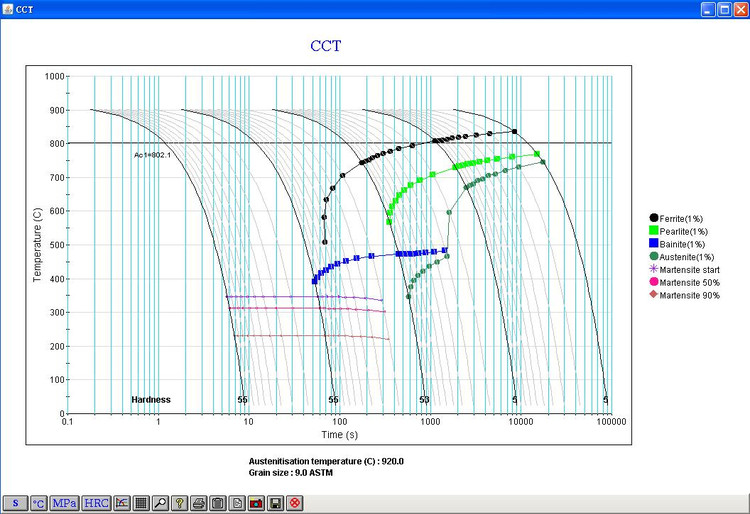Click the document export icon
Viewport: 750px width, 514px height.
237,502
